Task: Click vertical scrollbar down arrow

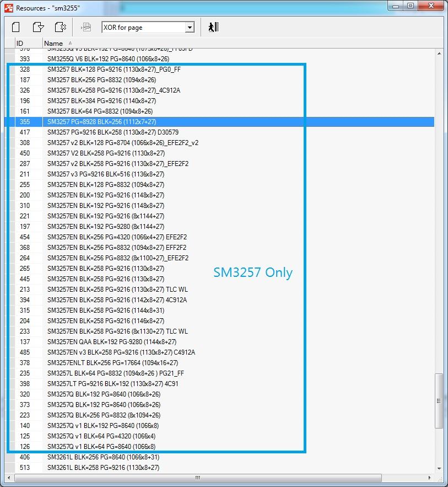Action: tap(439, 468)
